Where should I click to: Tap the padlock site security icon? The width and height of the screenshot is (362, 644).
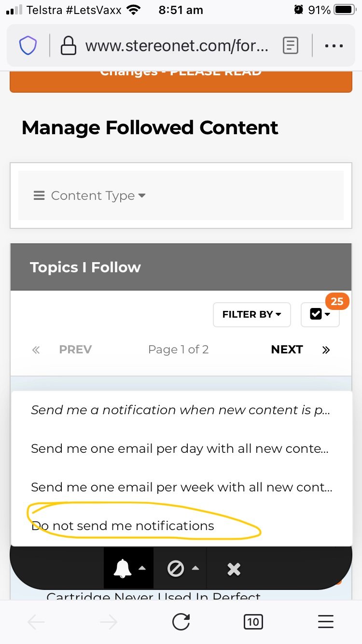coord(69,46)
